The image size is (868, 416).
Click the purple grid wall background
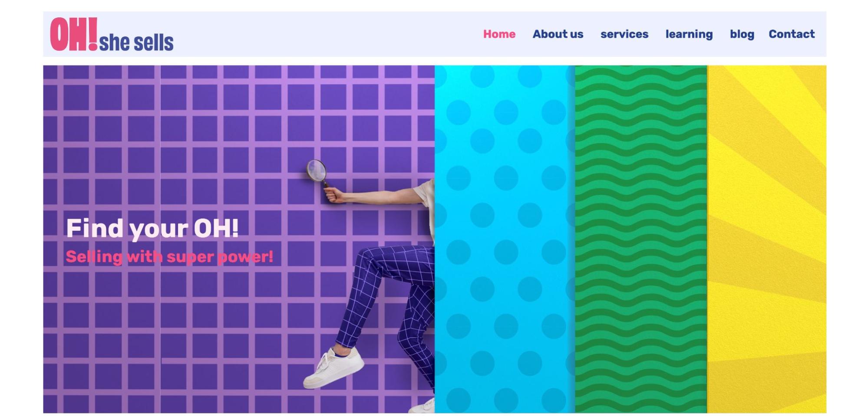[x=174, y=130]
